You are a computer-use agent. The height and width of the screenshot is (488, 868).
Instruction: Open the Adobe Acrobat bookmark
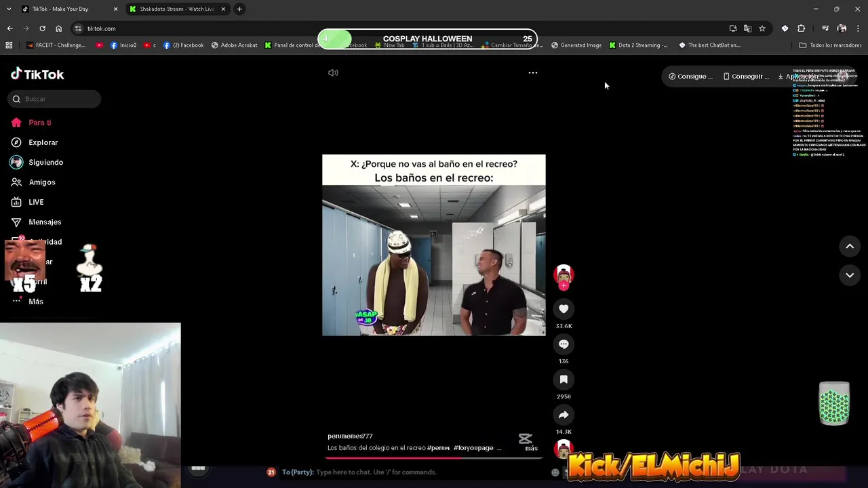point(235,45)
